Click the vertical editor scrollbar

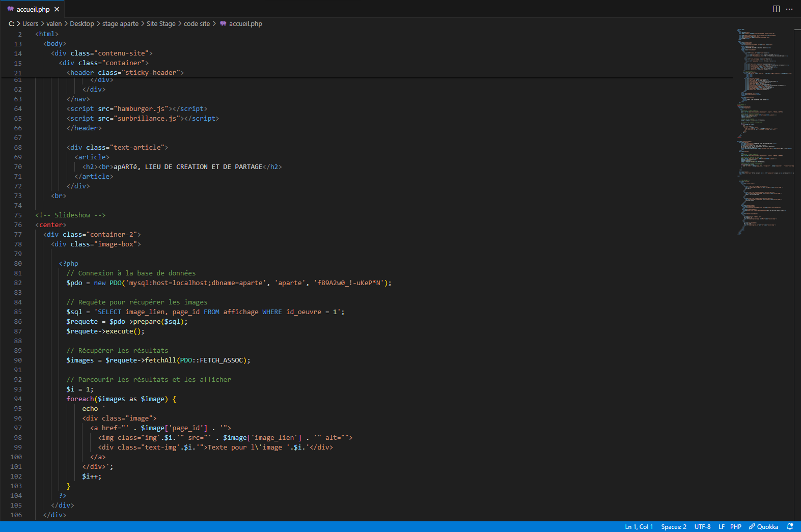(797, 255)
